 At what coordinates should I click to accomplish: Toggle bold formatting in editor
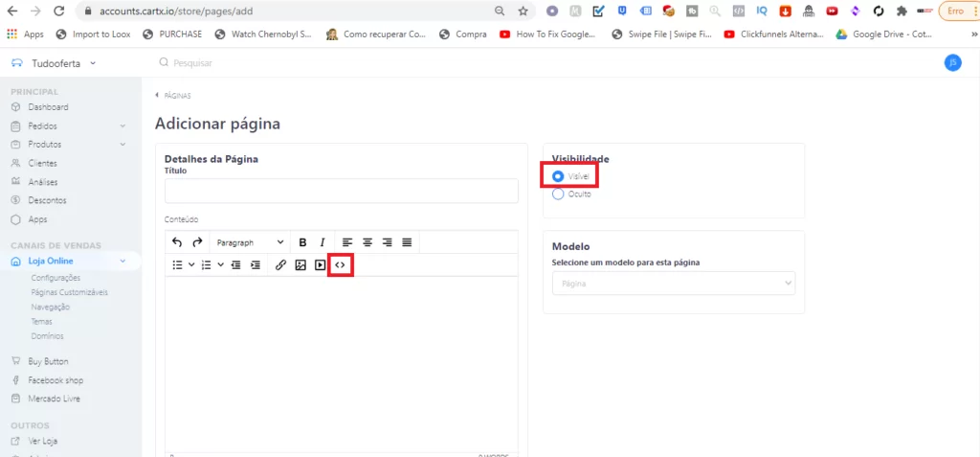click(302, 243)
